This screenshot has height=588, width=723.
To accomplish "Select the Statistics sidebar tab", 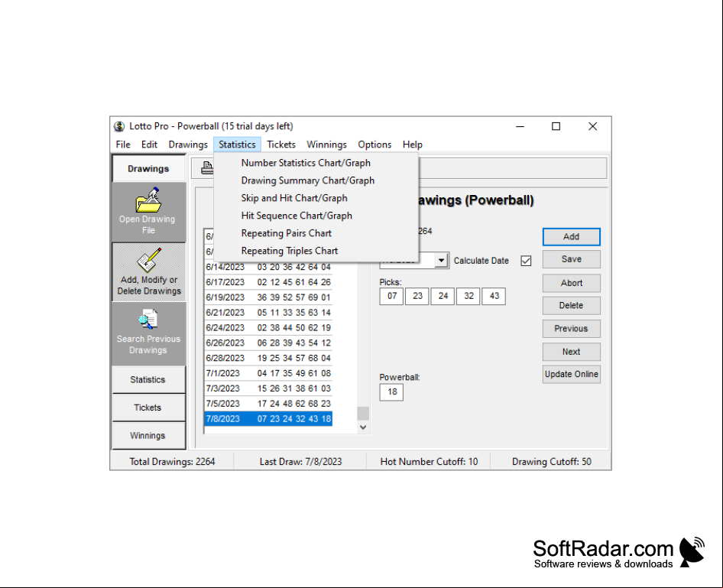I will [148, 379].
